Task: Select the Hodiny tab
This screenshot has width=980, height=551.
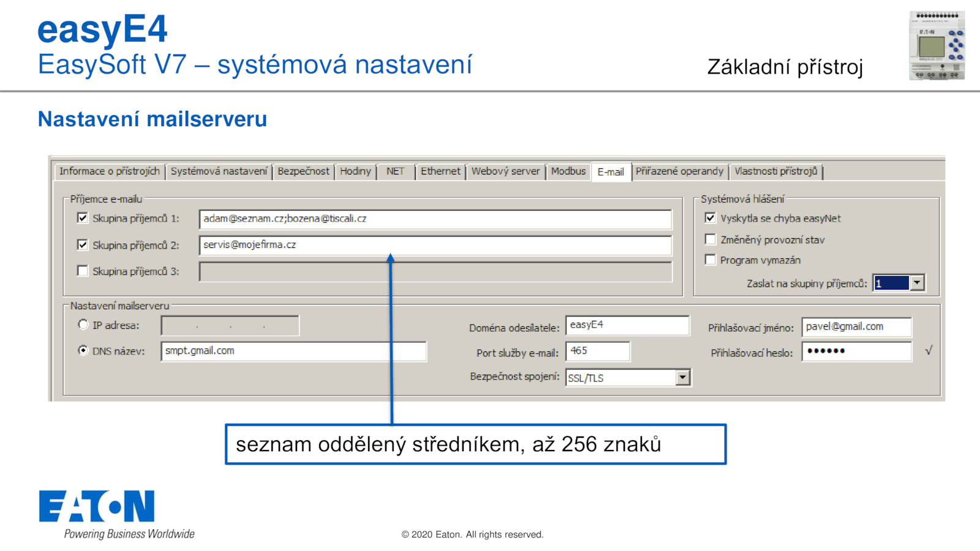Action: point(355,171)
